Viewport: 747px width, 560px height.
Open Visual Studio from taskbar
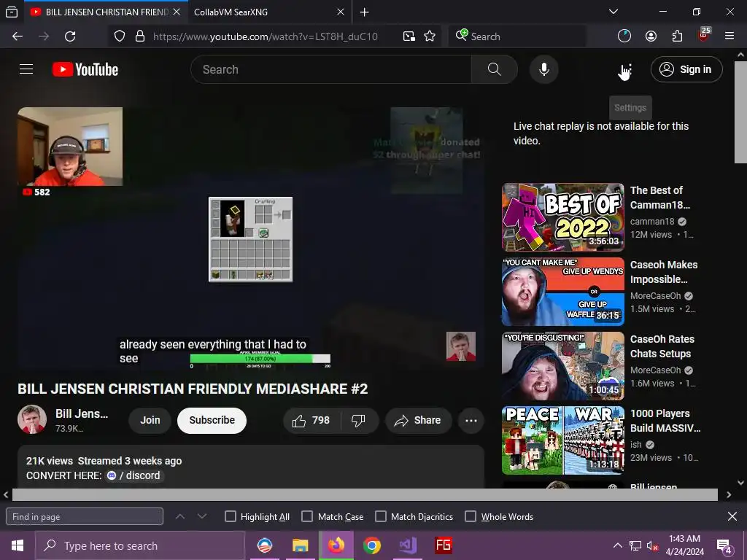[408, 545]
